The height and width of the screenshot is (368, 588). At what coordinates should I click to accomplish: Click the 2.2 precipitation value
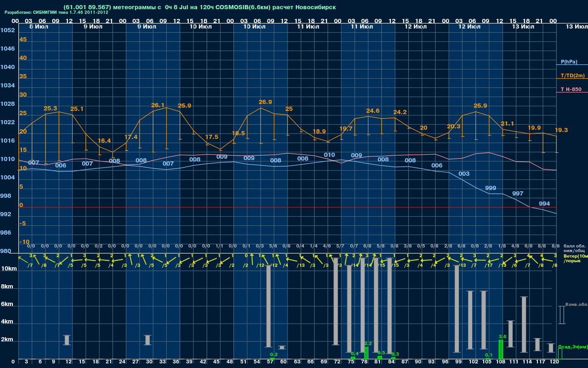[x=368, y=344]
